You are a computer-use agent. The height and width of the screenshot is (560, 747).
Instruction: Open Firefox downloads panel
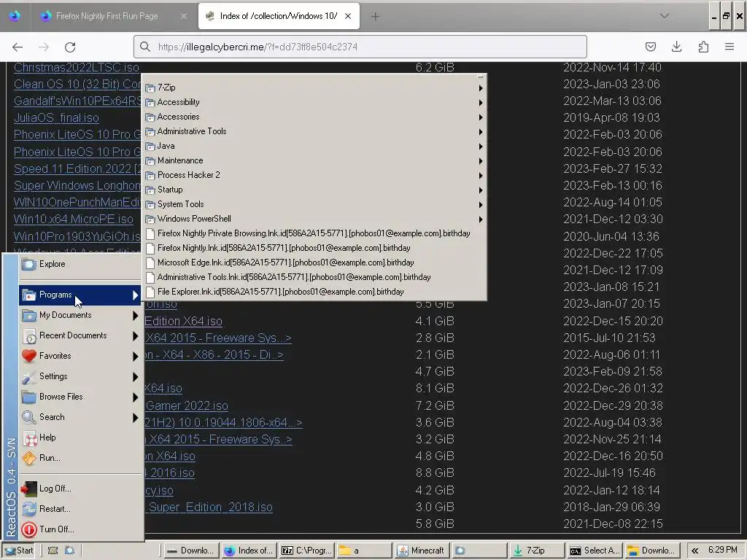(x=676, y=47)
